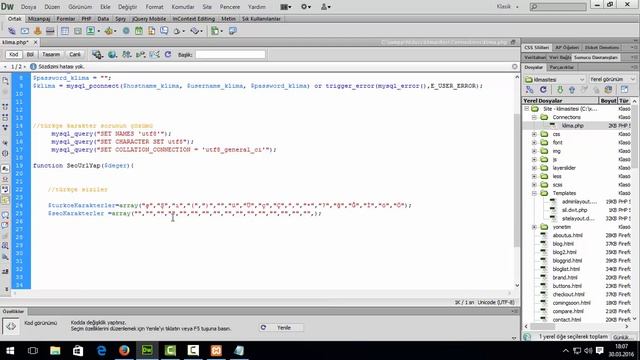Screen dimensions: 640x360
Task: Click the Preview in Browser globe icon
Action: pos(112,54)
